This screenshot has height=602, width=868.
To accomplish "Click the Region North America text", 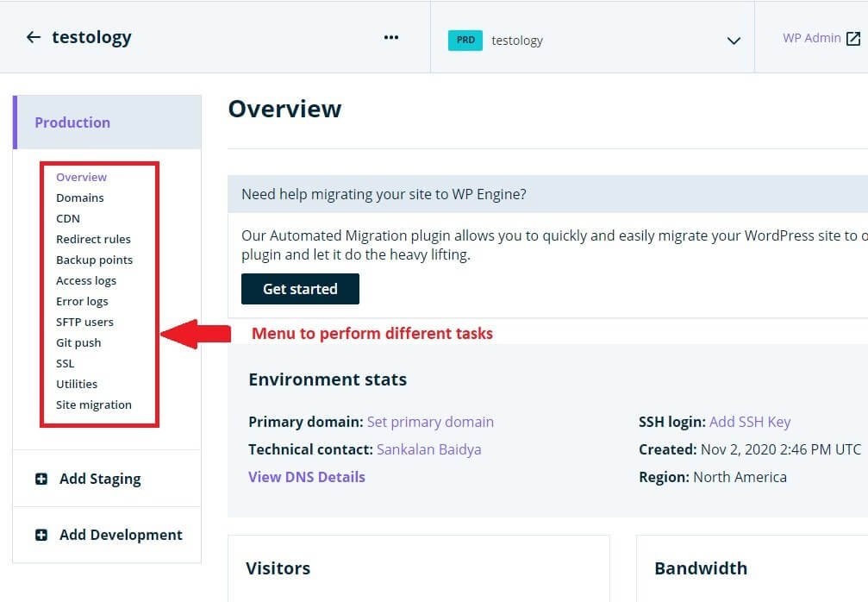I will pyautogui.click(x=713, y=477).
